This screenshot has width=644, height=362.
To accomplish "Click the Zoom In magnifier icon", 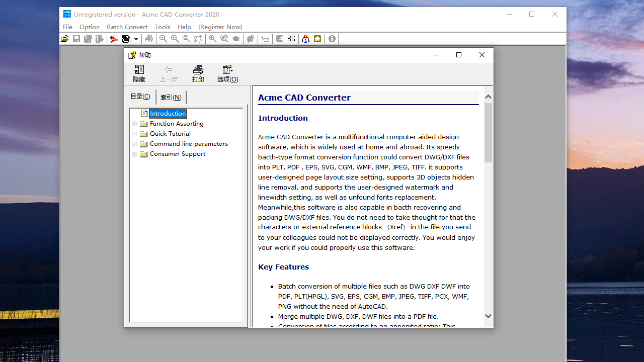I will pos(175,39).
